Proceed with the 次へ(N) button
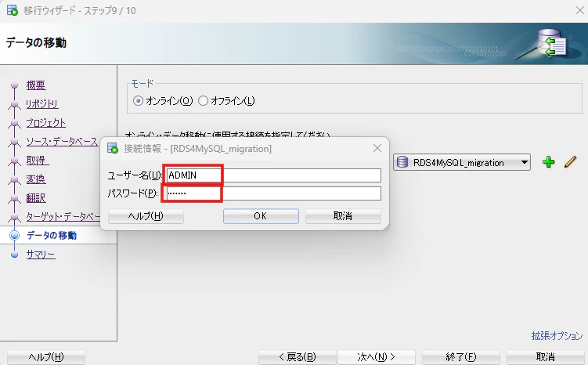 tap(377, 356)
